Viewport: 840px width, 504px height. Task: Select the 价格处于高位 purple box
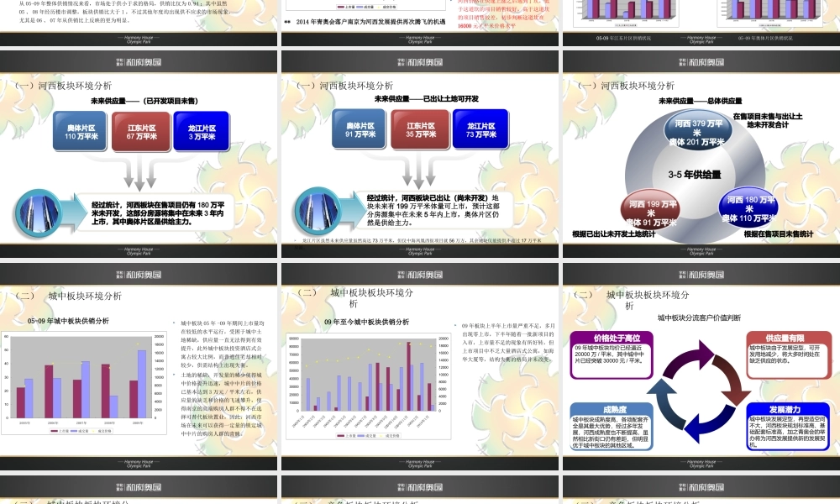point(612,354)
